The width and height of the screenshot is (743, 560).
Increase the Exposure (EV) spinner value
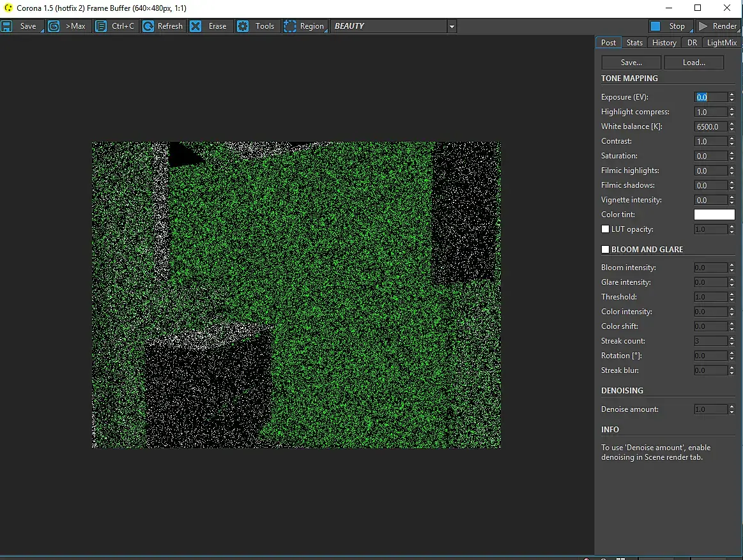click(x=732, y=95)
